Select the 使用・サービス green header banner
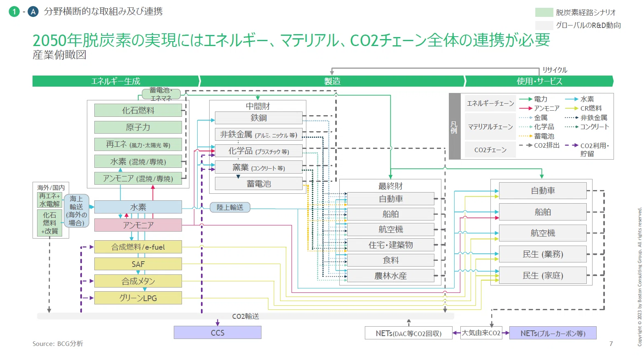The width and height of the screenshot is (644, 362). pos(539,81)
